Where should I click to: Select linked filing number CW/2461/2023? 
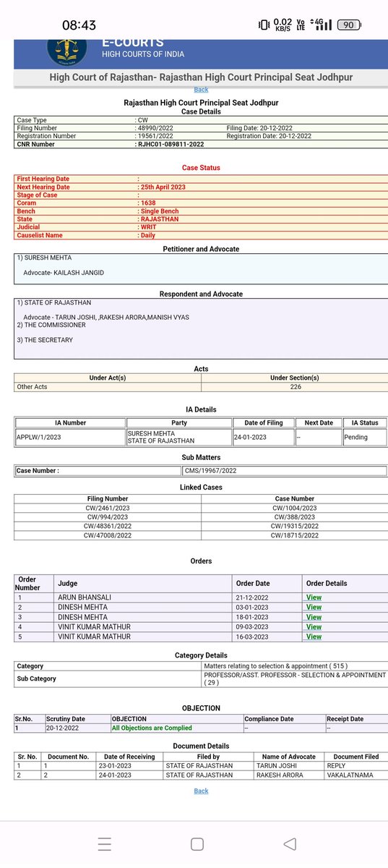point(107,508)
